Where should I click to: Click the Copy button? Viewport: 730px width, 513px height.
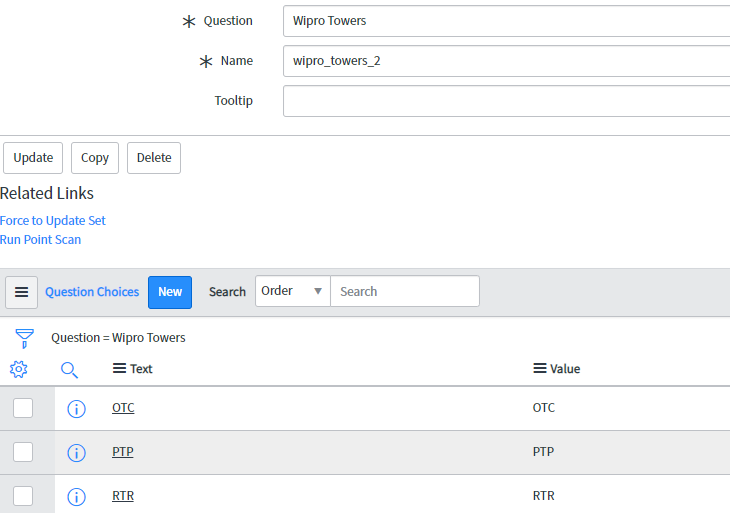click(x=95, y=158)
